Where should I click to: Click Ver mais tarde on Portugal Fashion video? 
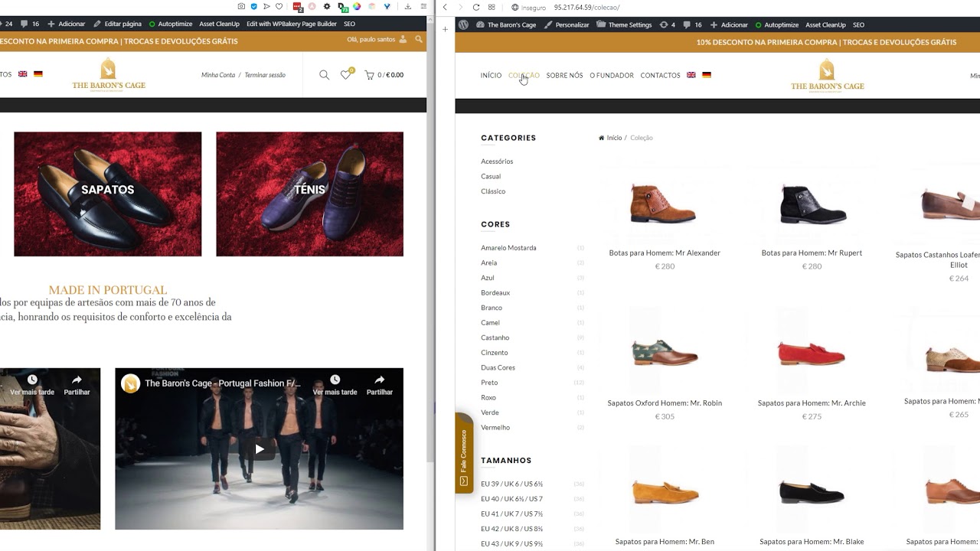tap(335, 385)
